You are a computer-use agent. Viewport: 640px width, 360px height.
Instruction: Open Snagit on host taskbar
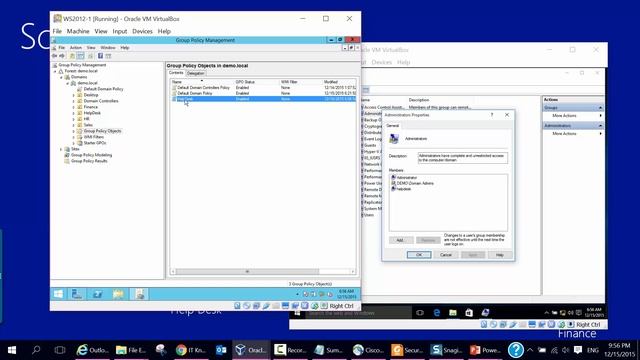[446, 350]
